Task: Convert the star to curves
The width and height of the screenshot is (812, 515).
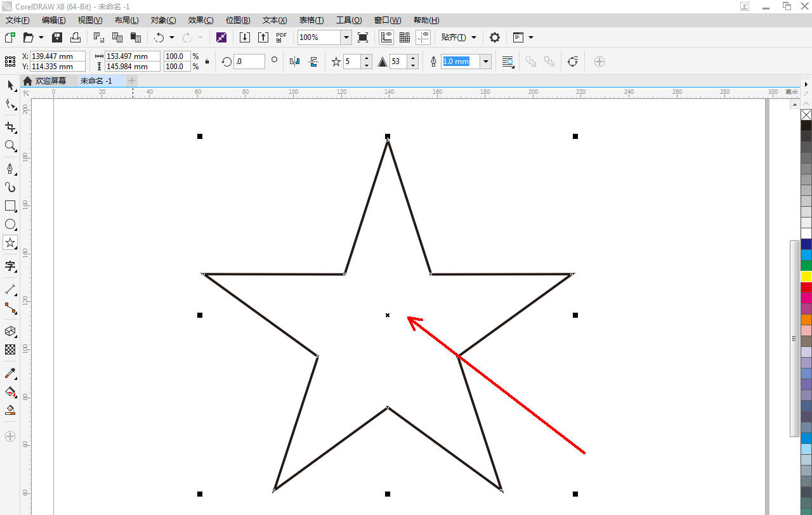Action: (573, 62)
